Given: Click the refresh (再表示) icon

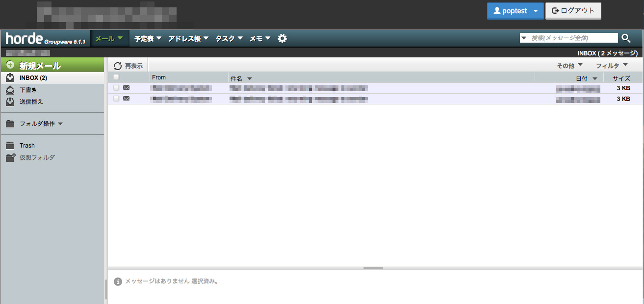Looking at the screenshot, I should (118, 66).
